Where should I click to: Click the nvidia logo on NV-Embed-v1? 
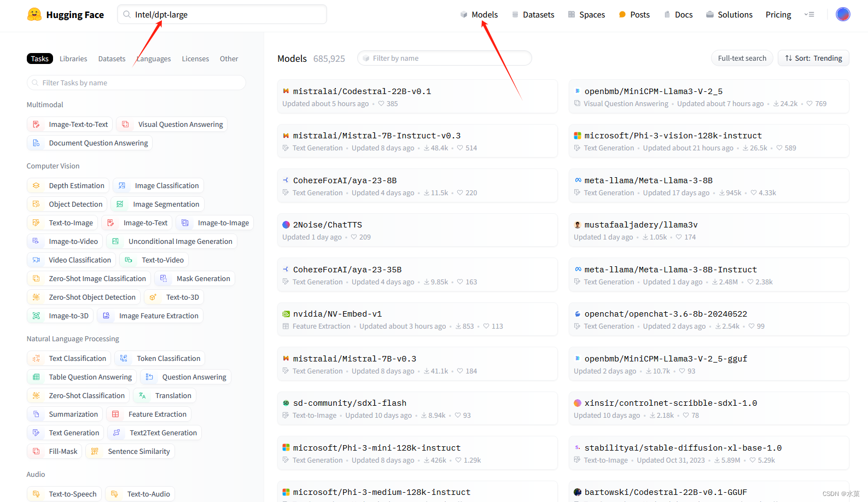286,314
